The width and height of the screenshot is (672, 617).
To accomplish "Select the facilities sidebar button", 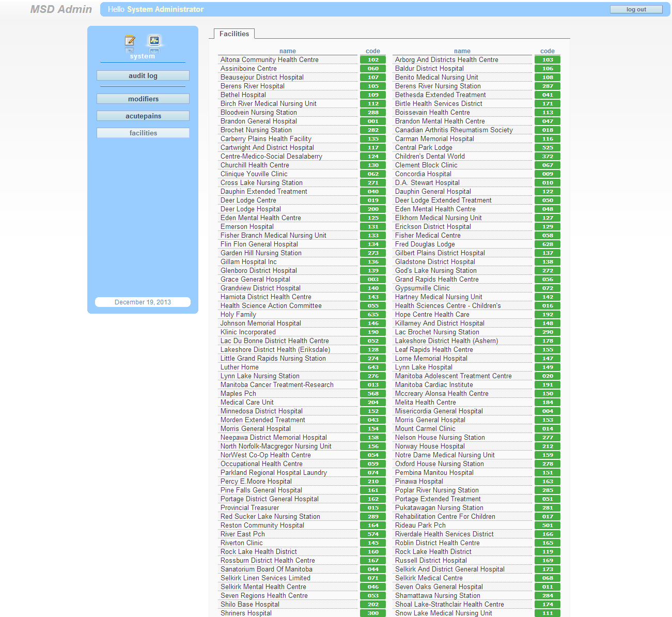I will tap(143, 133).
